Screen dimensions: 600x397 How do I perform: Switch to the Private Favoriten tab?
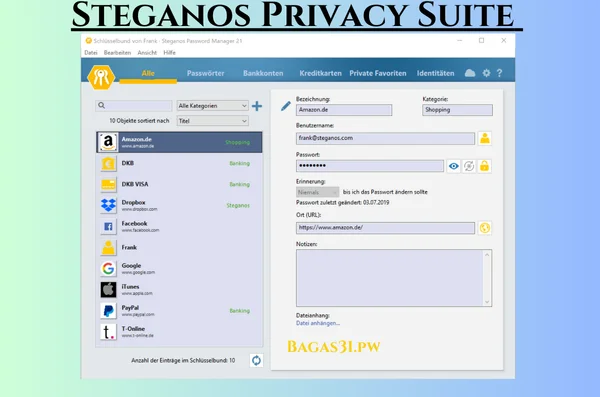[x=378, y=73]
